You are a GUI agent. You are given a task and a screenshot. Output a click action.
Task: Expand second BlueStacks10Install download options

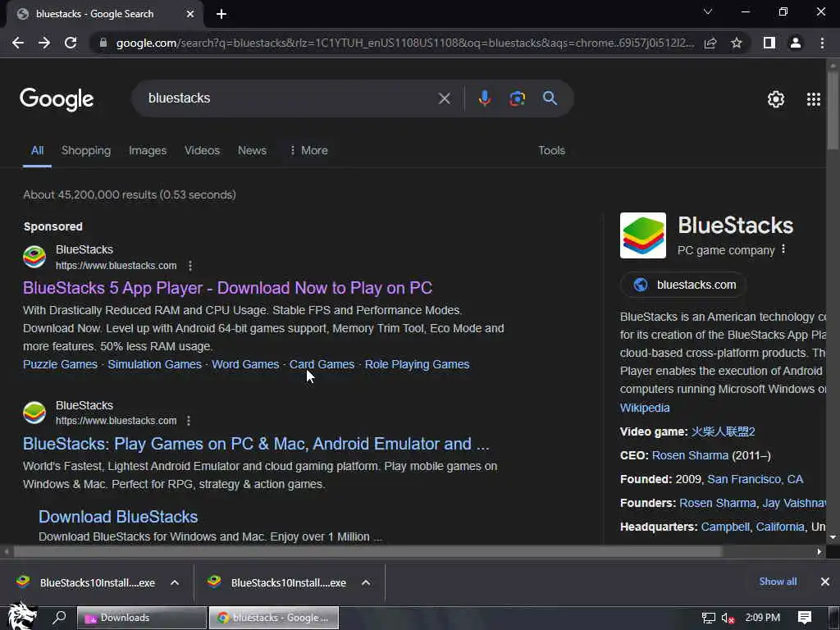point(366,582)
